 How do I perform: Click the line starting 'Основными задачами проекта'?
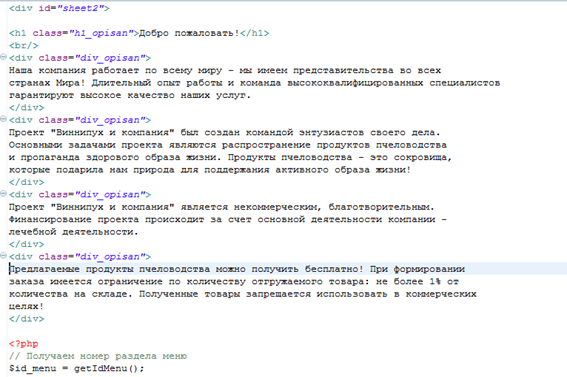pyautogui.click(x=228, y=145)
